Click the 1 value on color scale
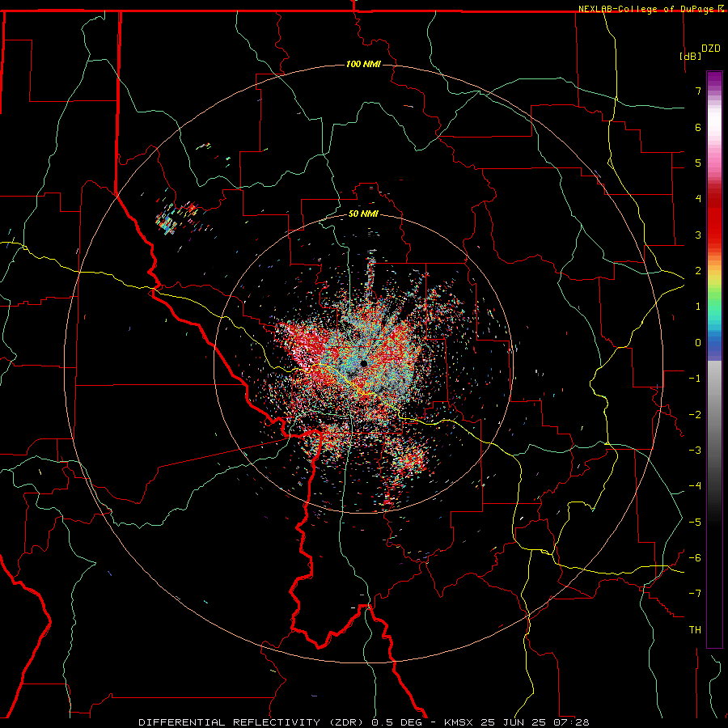 [x=698, y=307]
